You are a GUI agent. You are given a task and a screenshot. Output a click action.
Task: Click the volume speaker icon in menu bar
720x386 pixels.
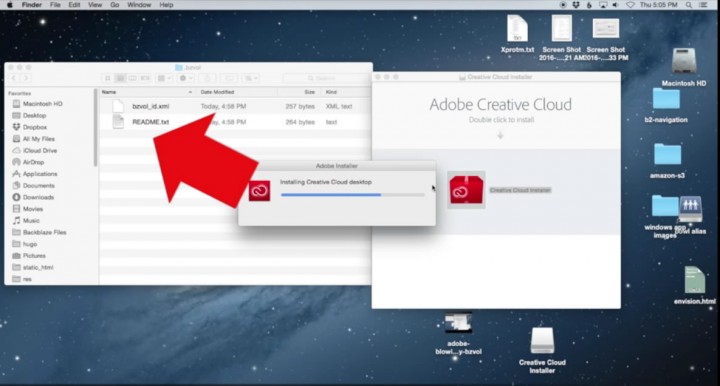click(616, 5)
